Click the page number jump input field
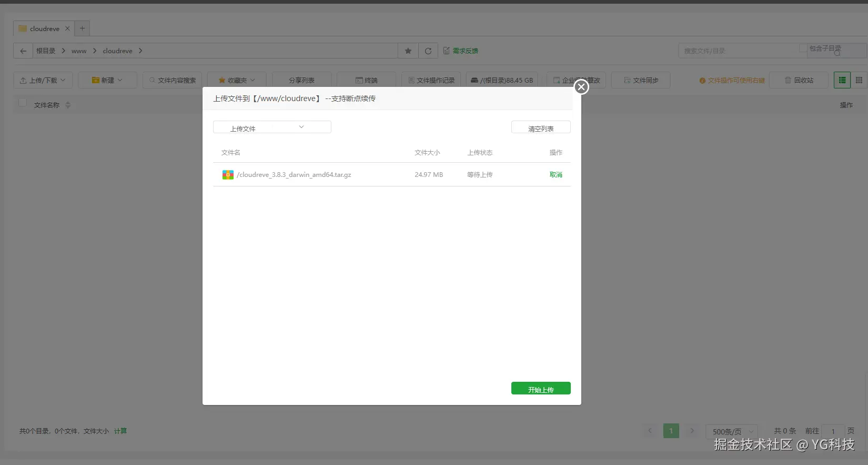This screenshot has height=465, width=868. (x=833, y=431)
